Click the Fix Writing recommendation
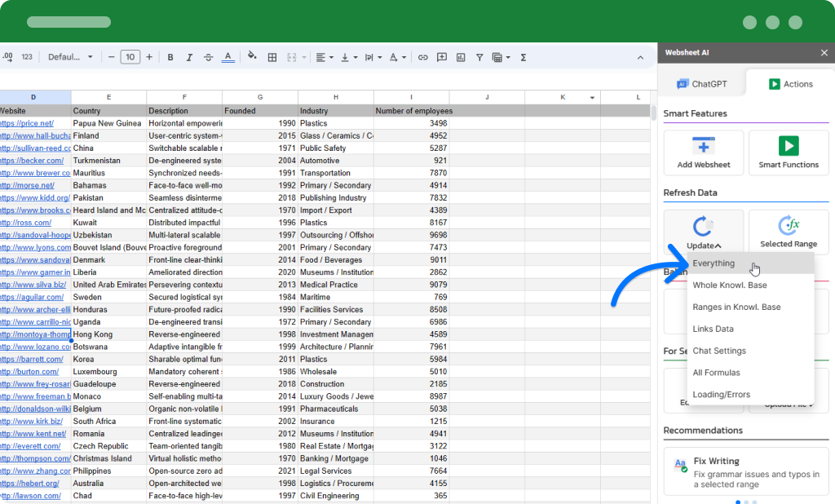Image resolution: width=835 pixels, height=504 pixels. (745, 471)
